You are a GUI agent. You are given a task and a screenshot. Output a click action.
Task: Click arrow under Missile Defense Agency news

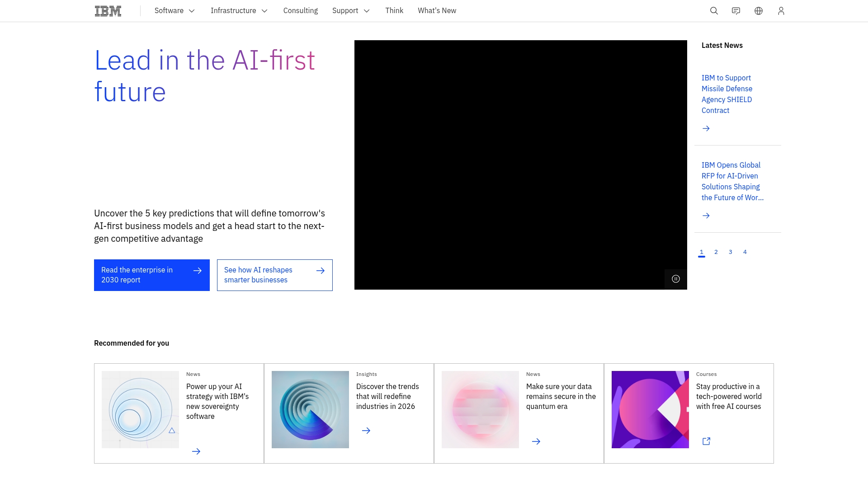coord(706,128)
